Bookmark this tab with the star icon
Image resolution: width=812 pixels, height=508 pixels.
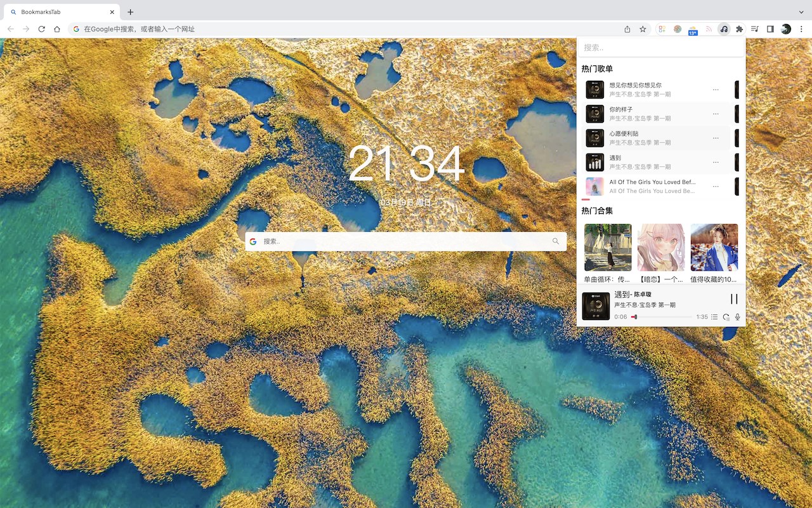[x=643, y=29]
